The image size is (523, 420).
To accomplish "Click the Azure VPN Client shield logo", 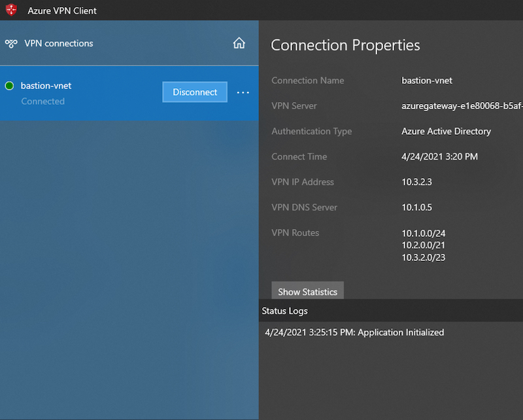I will [x=11, y=10].
